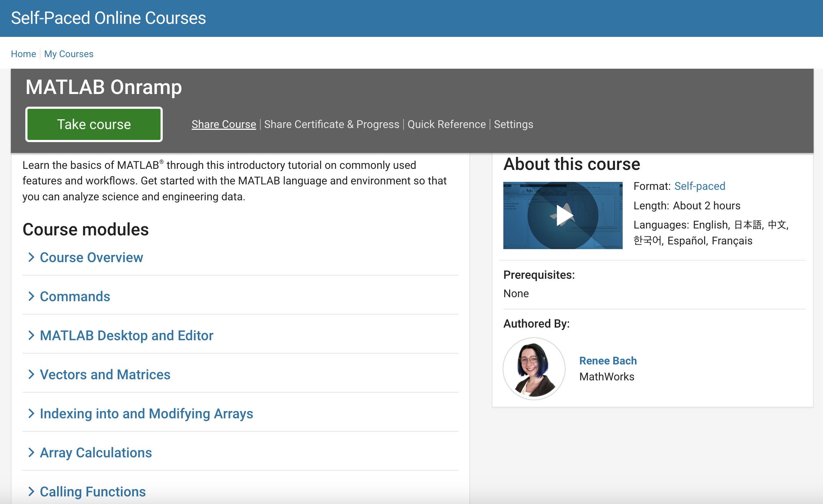
Task: Go to My Courses
Action: 69,54
